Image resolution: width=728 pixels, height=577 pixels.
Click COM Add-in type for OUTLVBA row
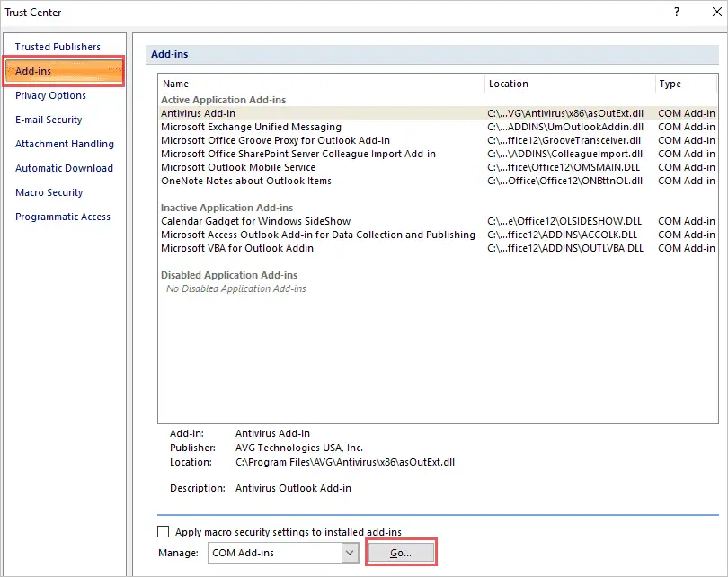coord(687,248)
